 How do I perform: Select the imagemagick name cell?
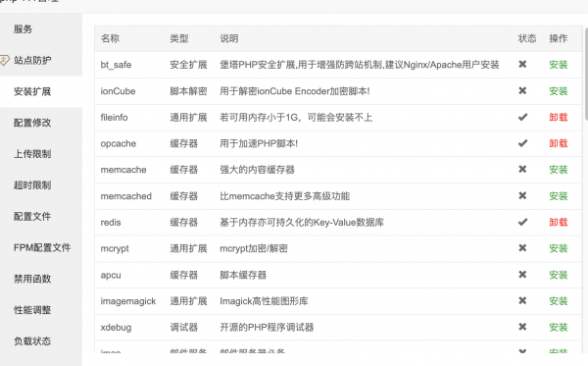[128, 301]
